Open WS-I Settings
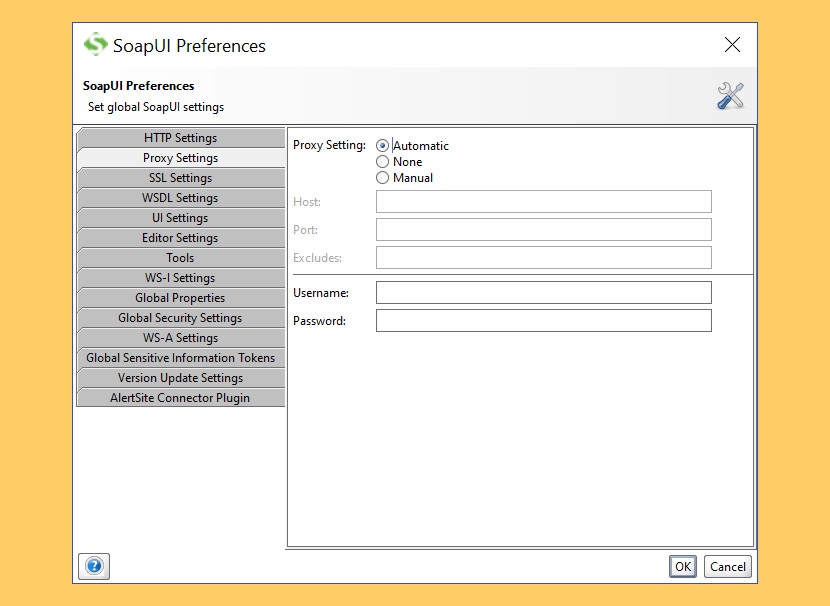This screenshot has width=830, height=606. [x=180, y=277]
